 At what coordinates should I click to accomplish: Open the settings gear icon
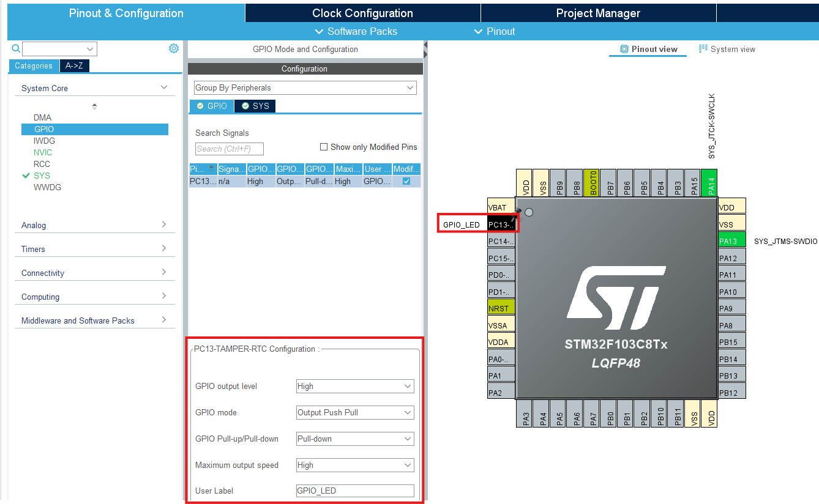(x=174, y=48)
